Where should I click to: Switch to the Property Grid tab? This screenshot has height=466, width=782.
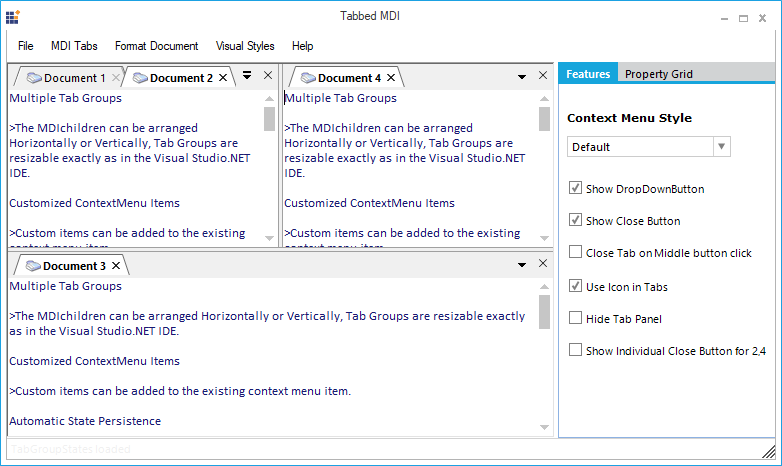tap(658, 74)
